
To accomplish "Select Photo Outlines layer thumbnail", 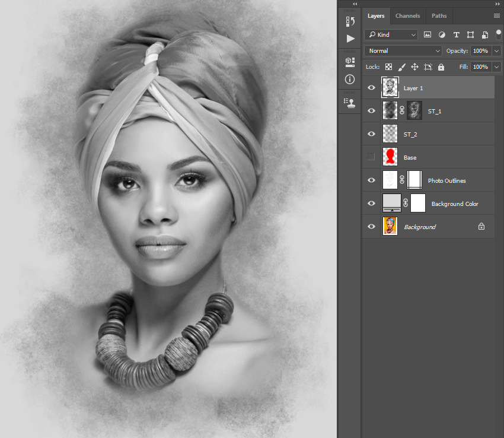I will click(390, 180).
